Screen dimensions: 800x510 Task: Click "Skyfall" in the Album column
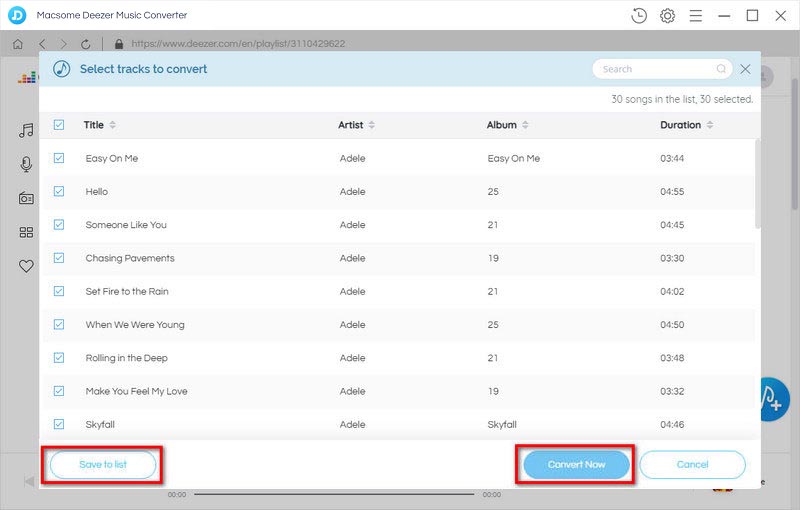click(x=502, y=424)
